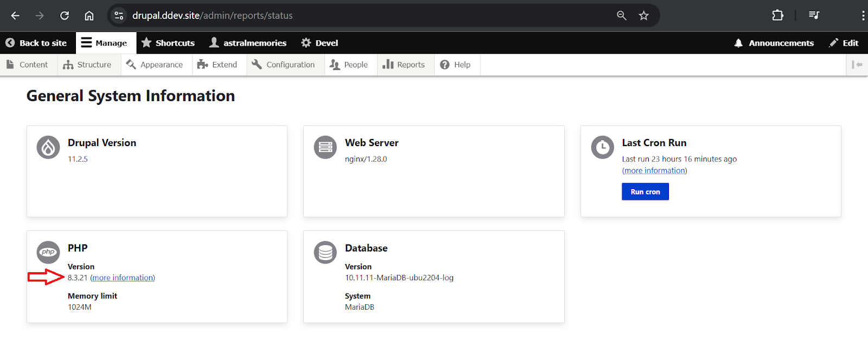Click the zoom magnifier icon in address bar
868x339 pixels.
(622, 16)
